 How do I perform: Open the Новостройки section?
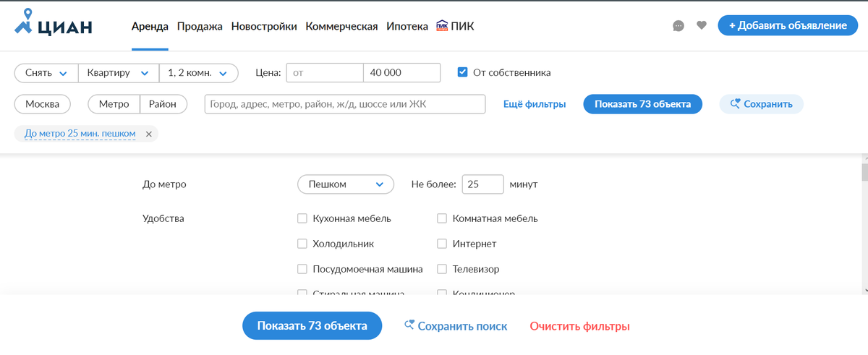pos(264,26)
